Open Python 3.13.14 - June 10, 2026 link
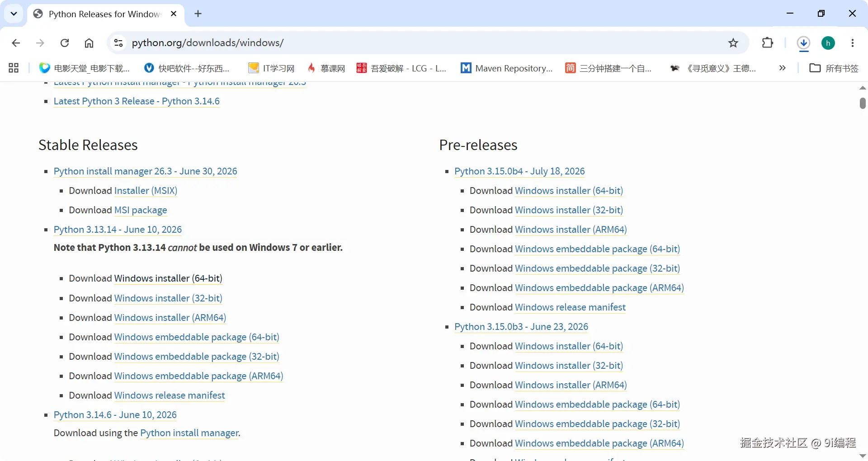Screen dimensions: 868x461 coord(118,230)
